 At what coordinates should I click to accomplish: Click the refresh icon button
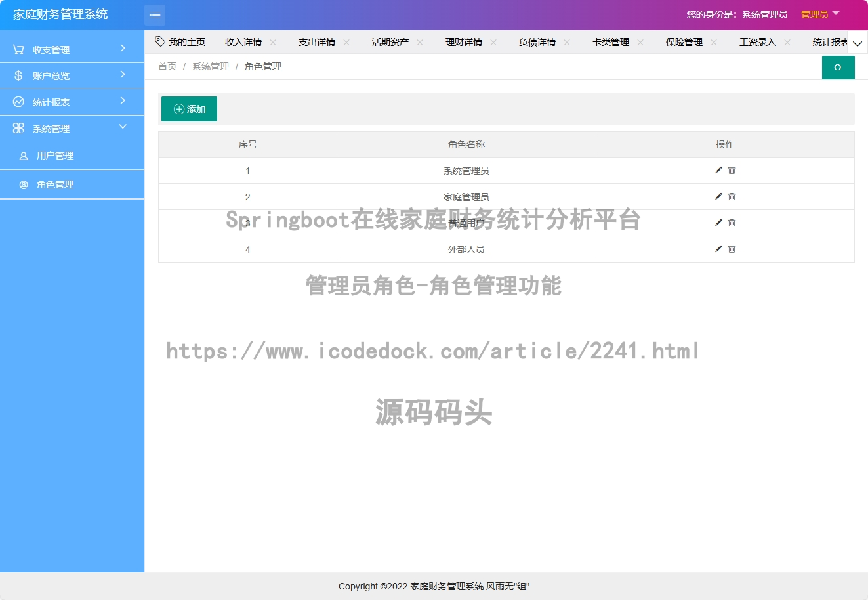[838, 68]
